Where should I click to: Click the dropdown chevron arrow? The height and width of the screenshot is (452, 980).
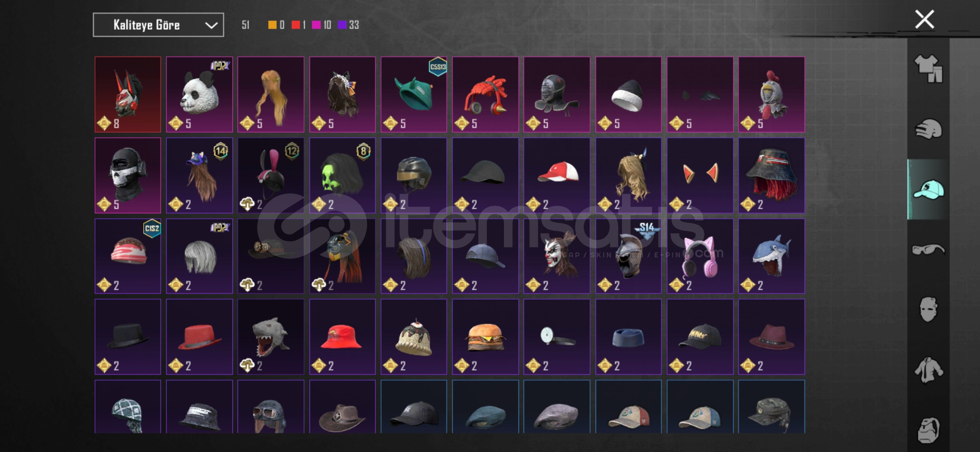point(211,26)
